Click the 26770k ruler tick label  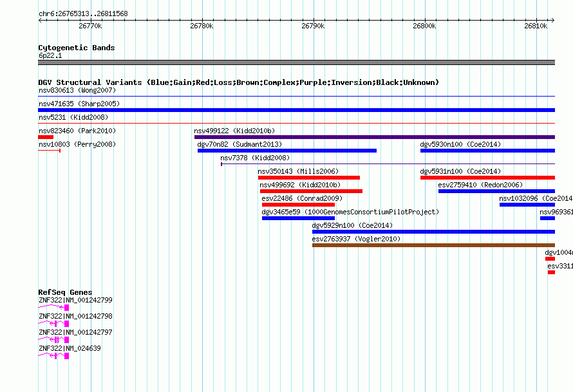click(x=90, y=26)
